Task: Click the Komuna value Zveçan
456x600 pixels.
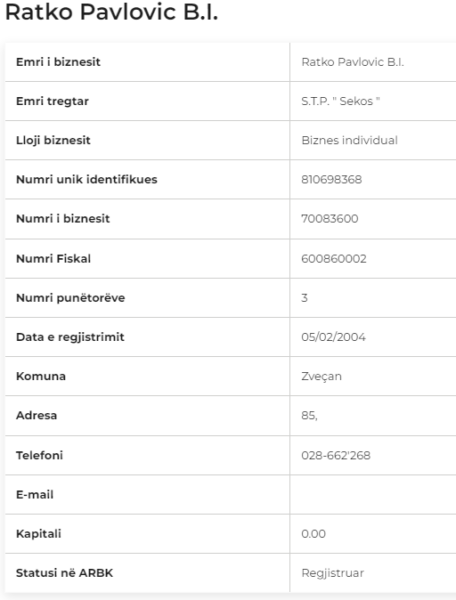Action: tap(321, 377)
